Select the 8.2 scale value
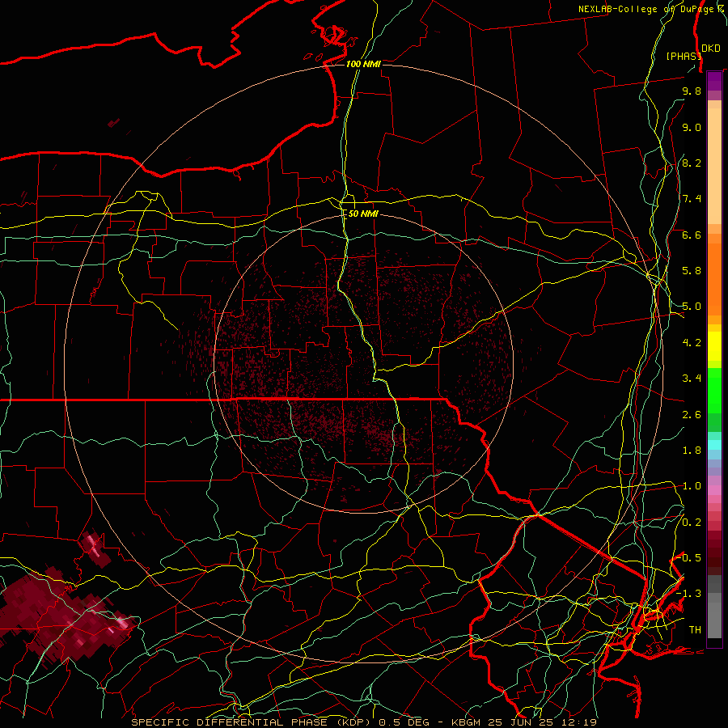The width and height of the screenshot is (728, 728). (692, 163)
